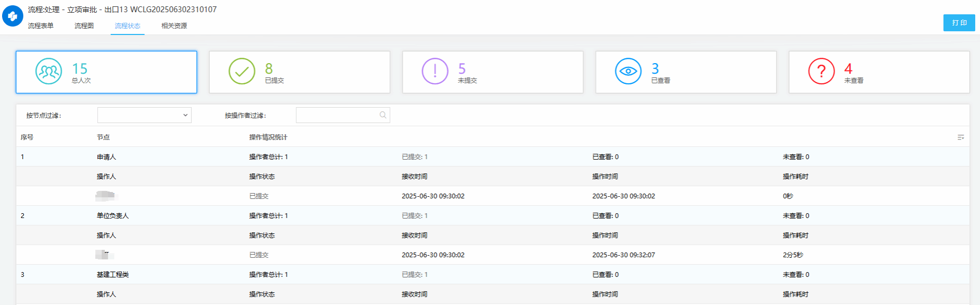Click the 申请人 node row
980x305 pixels.
106,157
